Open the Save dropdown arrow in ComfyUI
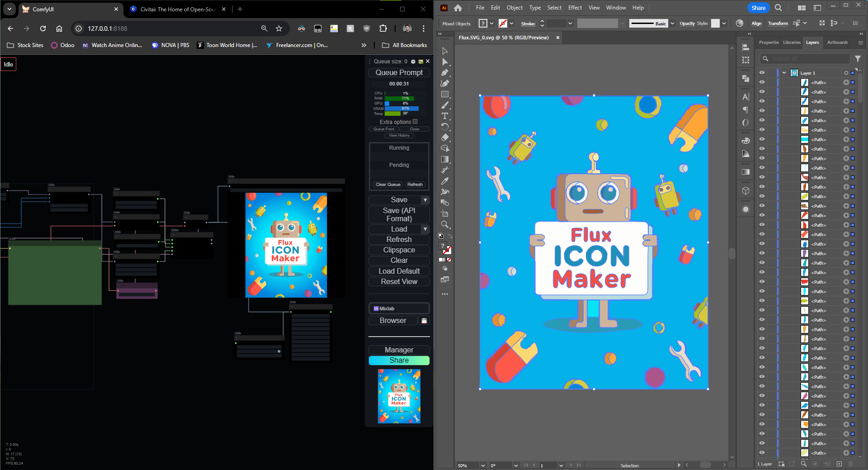 click(x=425, y=200)
